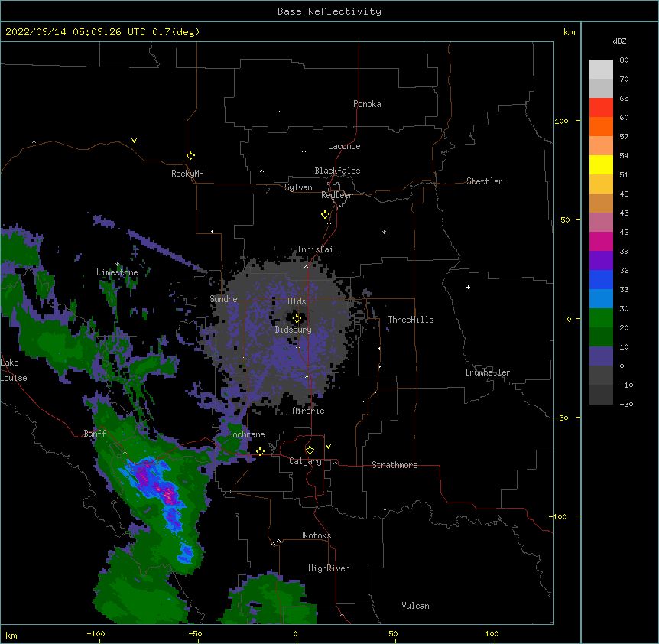Select the blue 36-33 dBZ legend swatch
Image resolution: width=659 pixels, height=644 pixels.
click(601, 279)
